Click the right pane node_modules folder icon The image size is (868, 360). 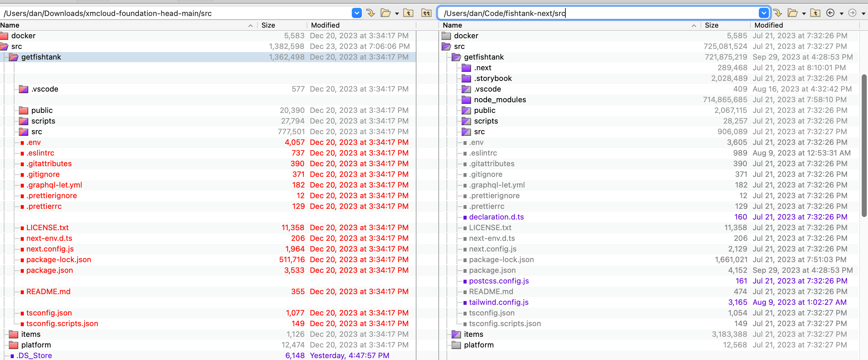(466, 100)
